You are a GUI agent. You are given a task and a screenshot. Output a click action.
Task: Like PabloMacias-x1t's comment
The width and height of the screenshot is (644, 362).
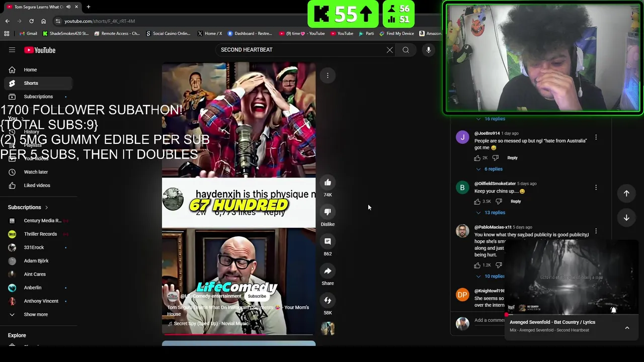(477, 265)
